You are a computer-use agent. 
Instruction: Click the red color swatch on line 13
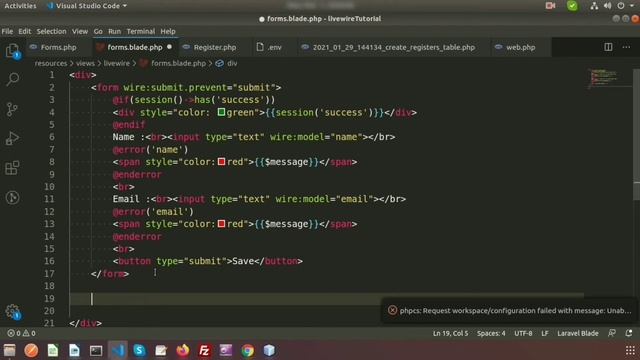pyautogui.click(x=221, y=224)
